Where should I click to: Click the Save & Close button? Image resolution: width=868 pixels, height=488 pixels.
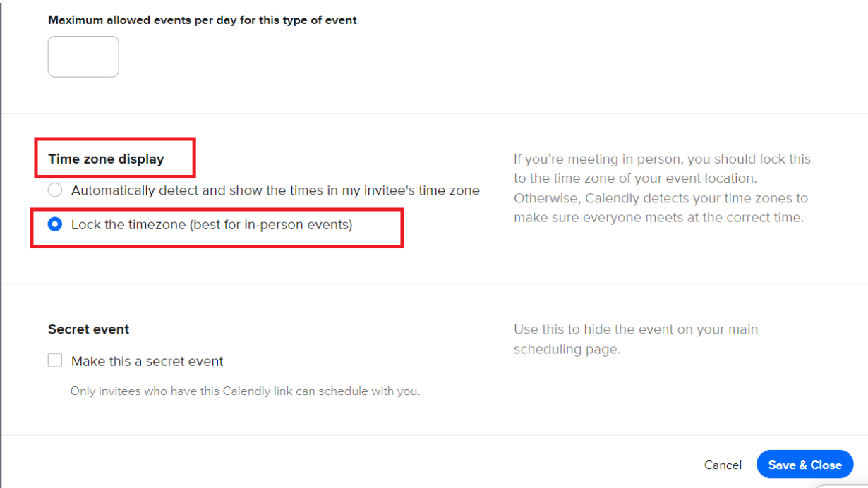click(x=804, y=465)
